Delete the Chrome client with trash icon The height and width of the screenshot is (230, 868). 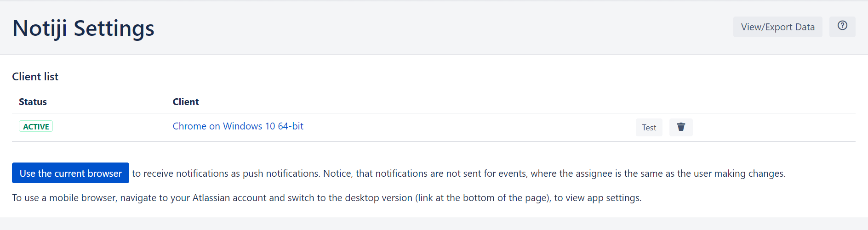coord(681,127)
